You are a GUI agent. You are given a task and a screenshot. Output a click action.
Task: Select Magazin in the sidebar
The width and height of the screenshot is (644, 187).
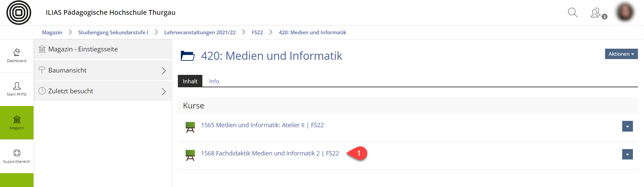point(17,123)
